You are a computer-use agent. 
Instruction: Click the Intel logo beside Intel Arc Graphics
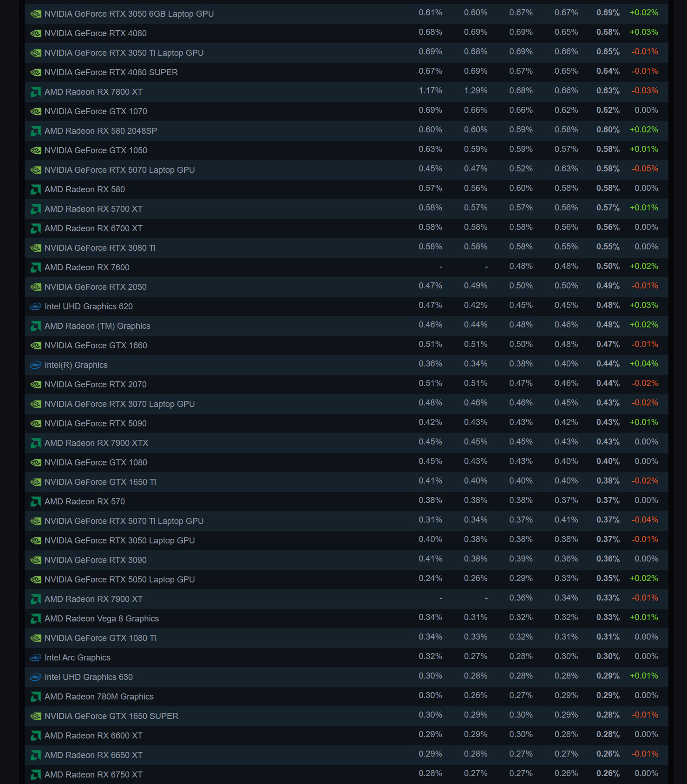click(x=36, y=658)
